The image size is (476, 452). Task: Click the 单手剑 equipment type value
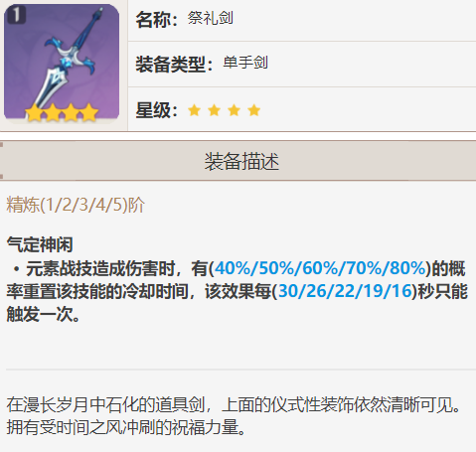click(245, 63)
